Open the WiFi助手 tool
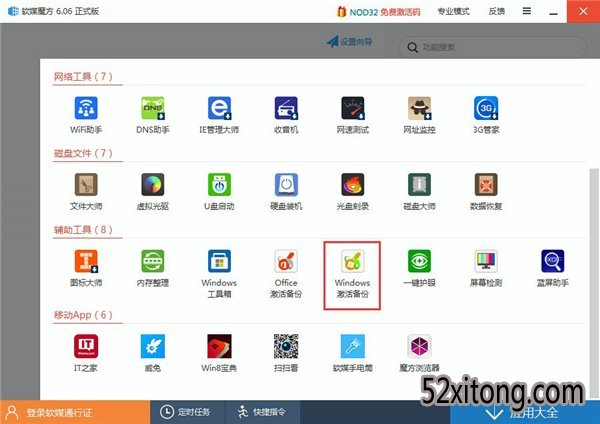The image size is (600, 424). pos(86,108)
